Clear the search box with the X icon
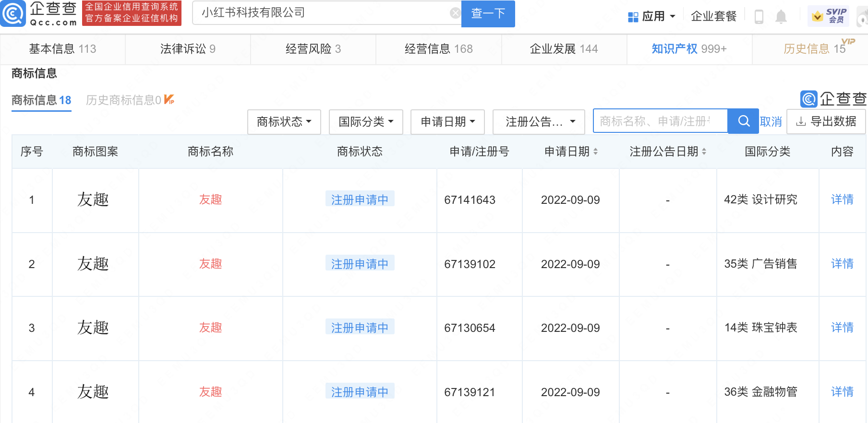The width and height of the screenshot is (868, 423). click(455, 13)
